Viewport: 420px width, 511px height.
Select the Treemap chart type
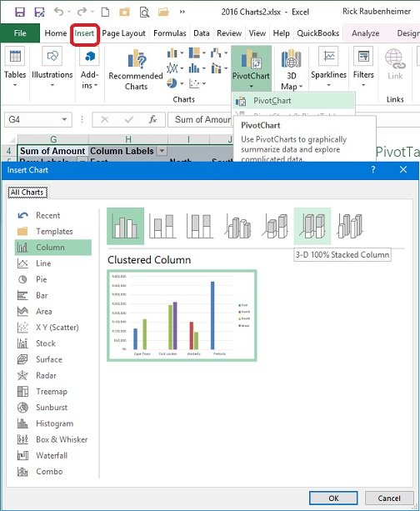tap(53, 391)
